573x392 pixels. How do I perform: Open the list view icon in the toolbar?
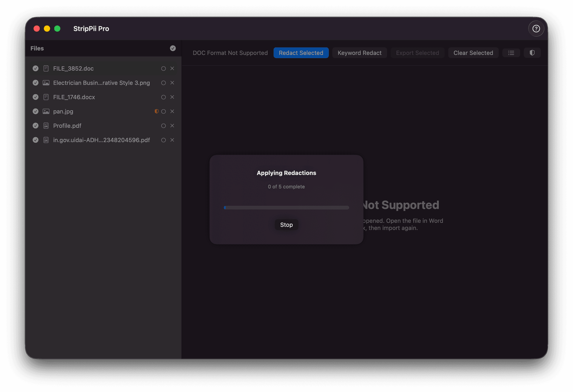pos(511,53)
